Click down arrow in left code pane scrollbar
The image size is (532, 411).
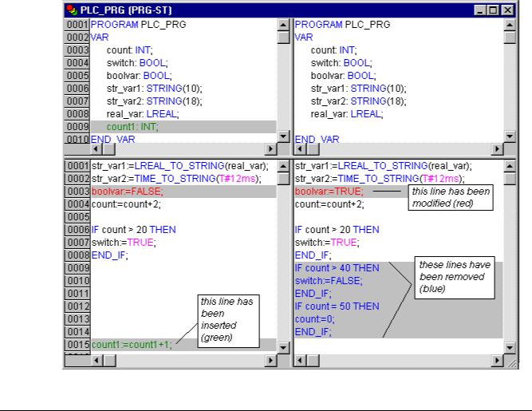(x=283, y=347)
